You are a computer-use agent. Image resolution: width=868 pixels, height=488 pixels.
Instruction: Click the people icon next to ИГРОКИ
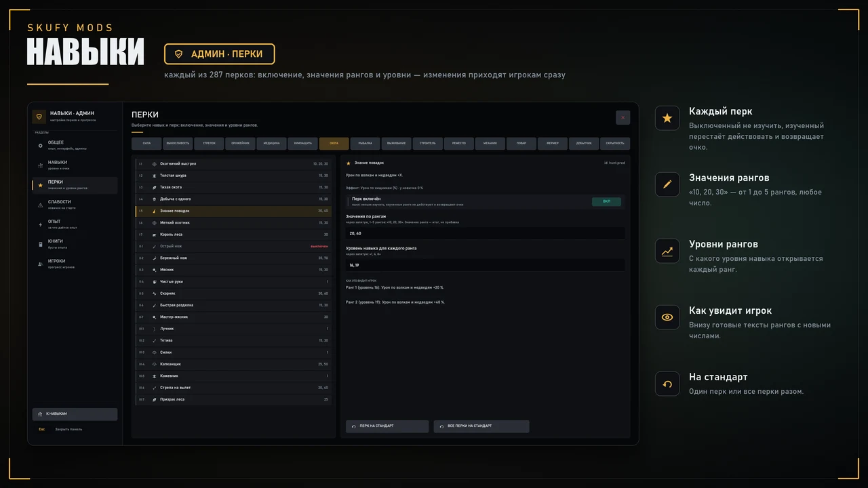tap(41, 264)
